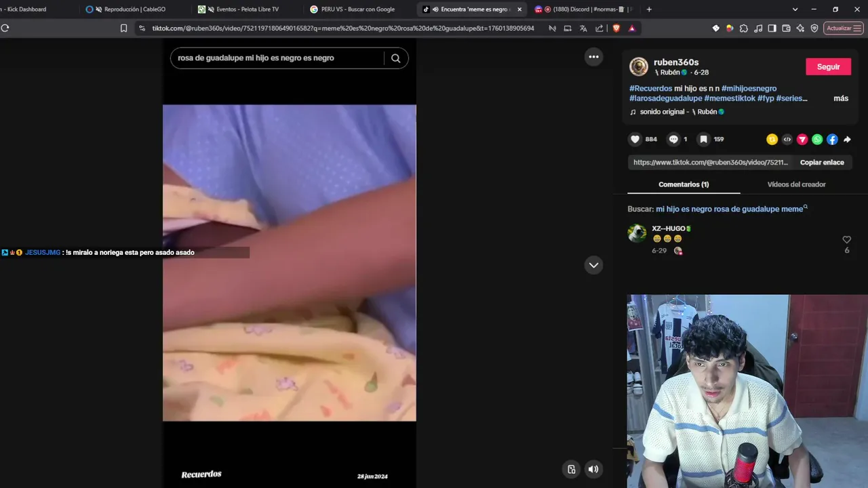Open comments via speech bubble icon
868x488 pixels.
673,139
